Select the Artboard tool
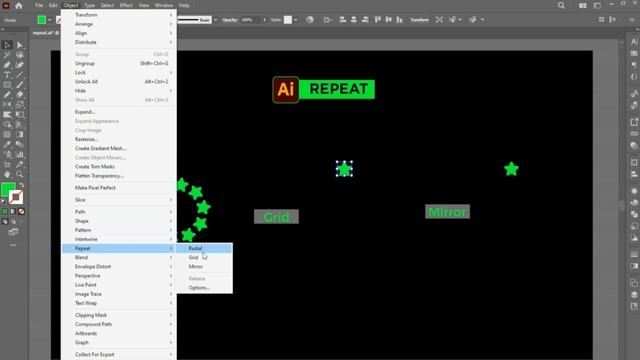Image resolution: width=640 pixels, height=360 pixels. coord(7,164)
